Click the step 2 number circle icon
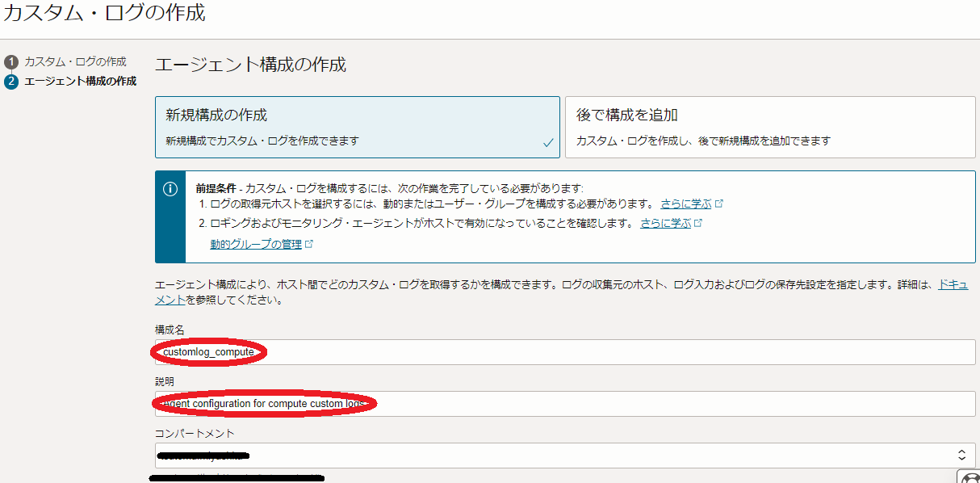 10,82
